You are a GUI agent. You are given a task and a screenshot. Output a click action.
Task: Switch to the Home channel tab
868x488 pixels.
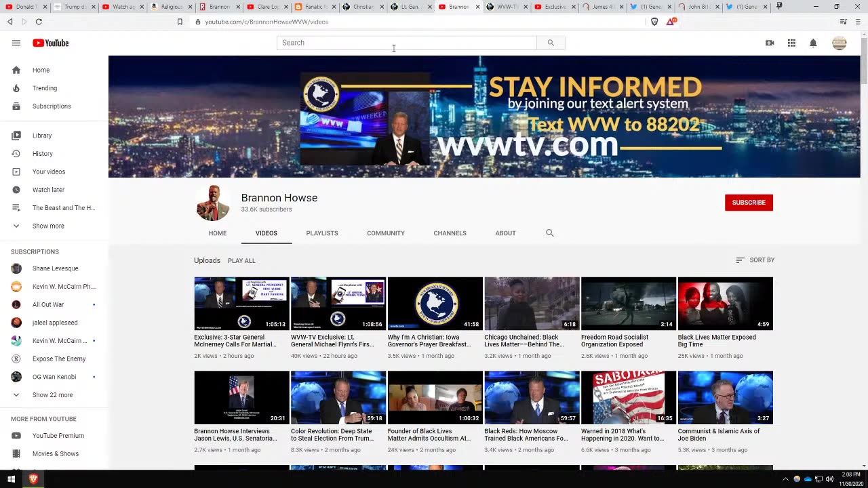click(217, 233)
